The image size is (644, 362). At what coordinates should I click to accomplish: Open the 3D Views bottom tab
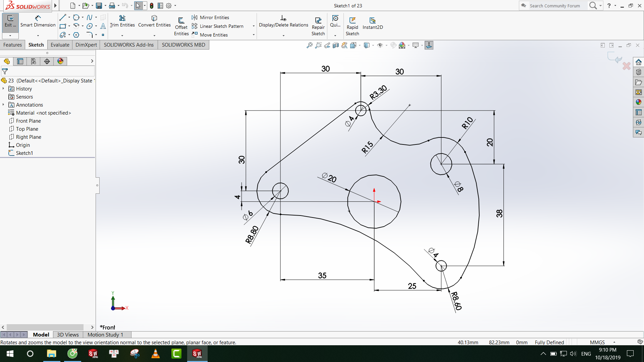68,335
